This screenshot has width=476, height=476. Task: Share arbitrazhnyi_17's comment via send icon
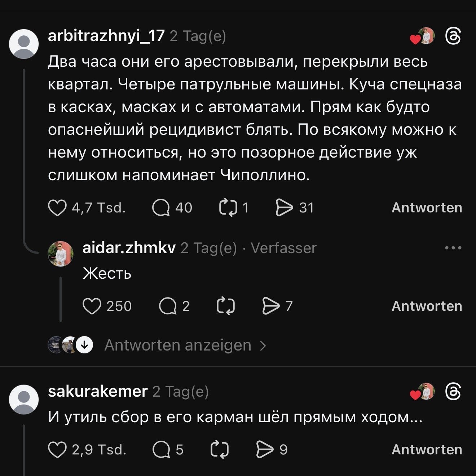(x=284, y=208)
